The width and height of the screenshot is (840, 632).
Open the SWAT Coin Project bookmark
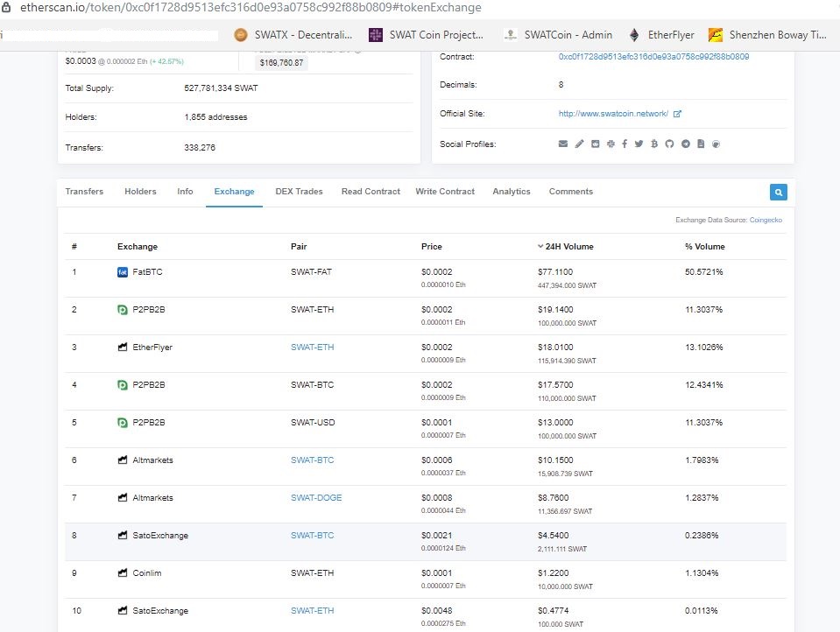click(427, 35)
